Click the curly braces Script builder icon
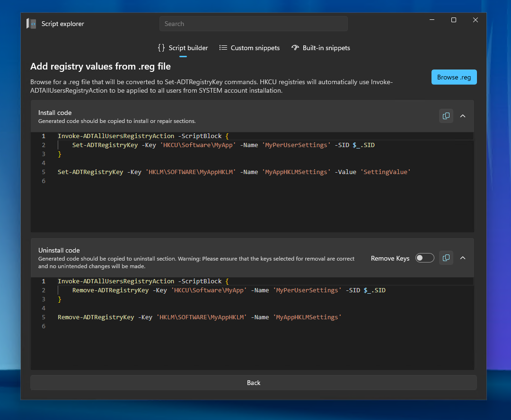 [161, 48]
